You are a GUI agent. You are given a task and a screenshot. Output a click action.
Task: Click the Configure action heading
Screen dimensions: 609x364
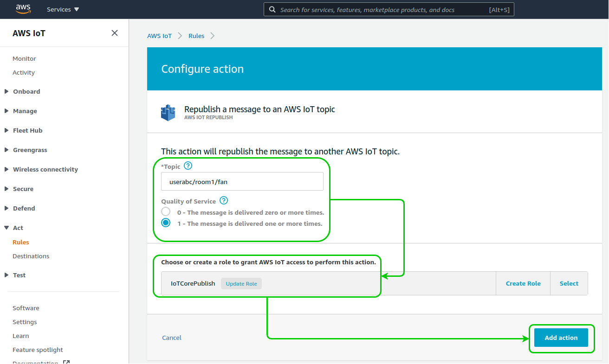202,69
